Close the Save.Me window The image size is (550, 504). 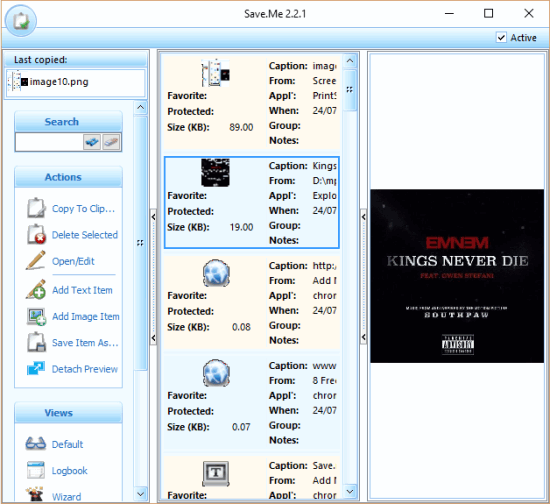point(529,13)
